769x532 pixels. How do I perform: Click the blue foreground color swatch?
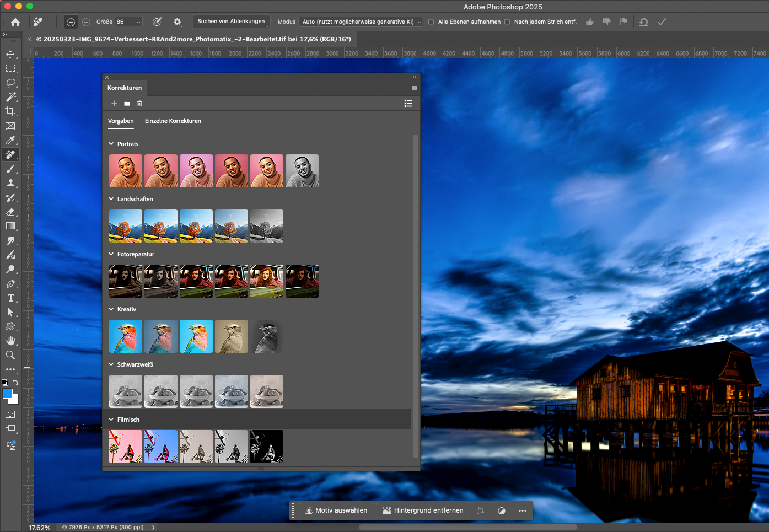coord(8,394)
